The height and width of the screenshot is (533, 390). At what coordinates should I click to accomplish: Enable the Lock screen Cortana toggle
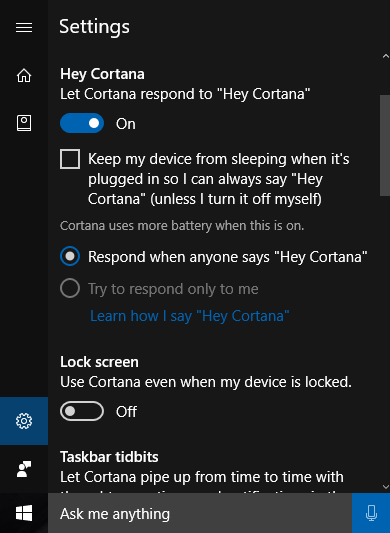click(x=82, y=411)
